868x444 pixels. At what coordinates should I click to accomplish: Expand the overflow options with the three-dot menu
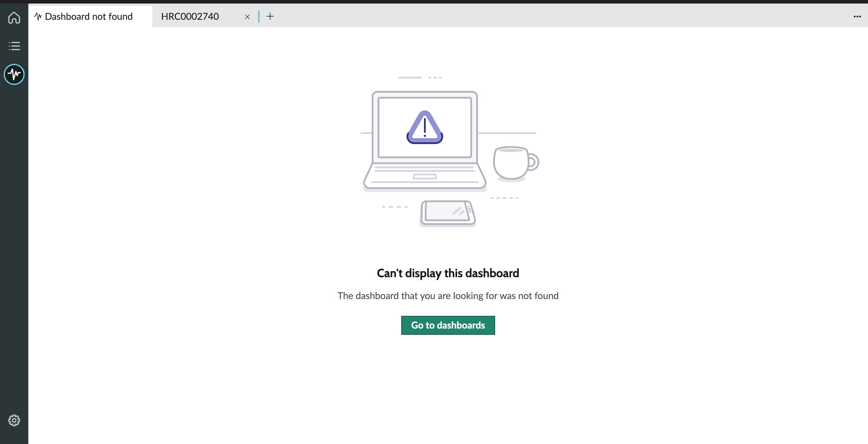857,16
